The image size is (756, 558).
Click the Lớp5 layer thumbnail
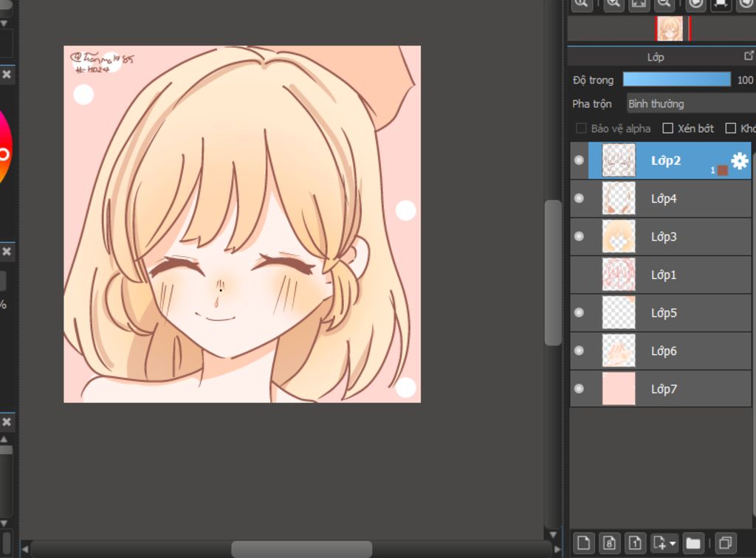click(x=619, y=313)
